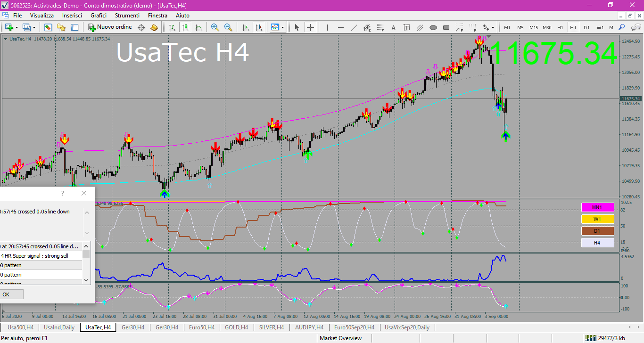Viewport: 644px width, 343px height.
Task: Open MetaEditor with the yellow book icon
Action: pyautogui.click(x=154, y=27)
